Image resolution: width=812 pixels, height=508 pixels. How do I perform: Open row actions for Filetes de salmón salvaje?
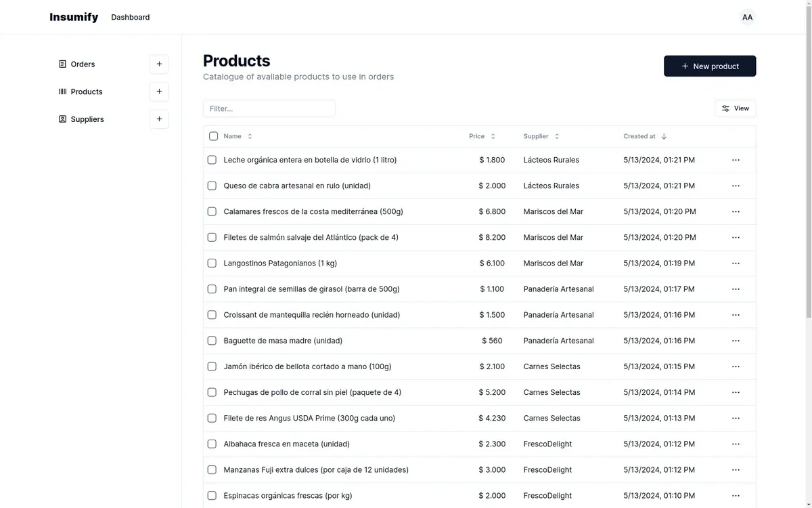tap(736, 237)
